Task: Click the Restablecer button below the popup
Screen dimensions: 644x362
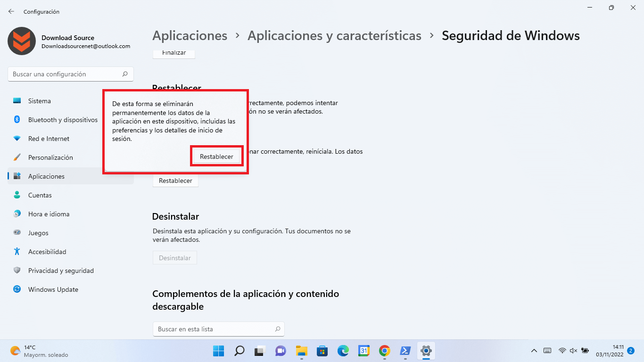Action: 175,181
